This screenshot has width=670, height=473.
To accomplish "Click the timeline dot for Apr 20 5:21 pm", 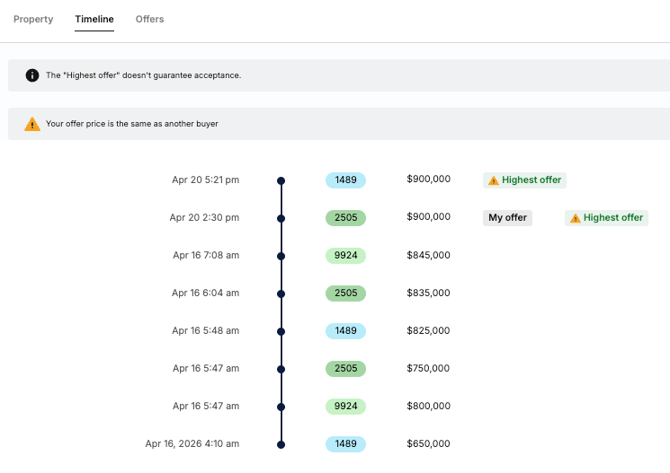I will tap(281, 181).
